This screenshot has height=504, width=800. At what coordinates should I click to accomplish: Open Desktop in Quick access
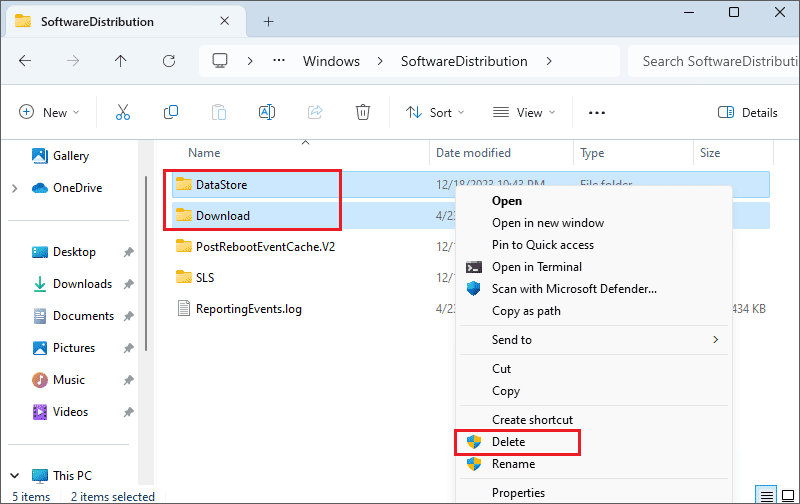tap(64, 252)
